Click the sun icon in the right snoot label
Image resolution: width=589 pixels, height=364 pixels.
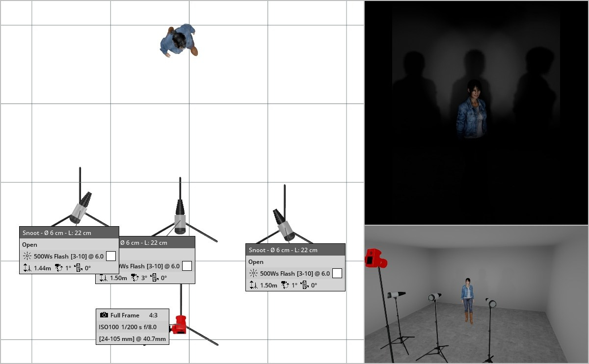click(253, 274)
